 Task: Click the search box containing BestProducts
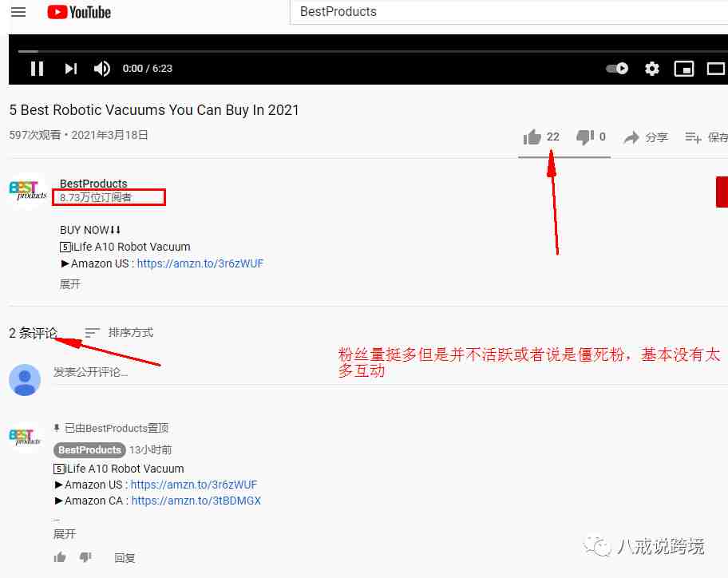click(508, 12)
